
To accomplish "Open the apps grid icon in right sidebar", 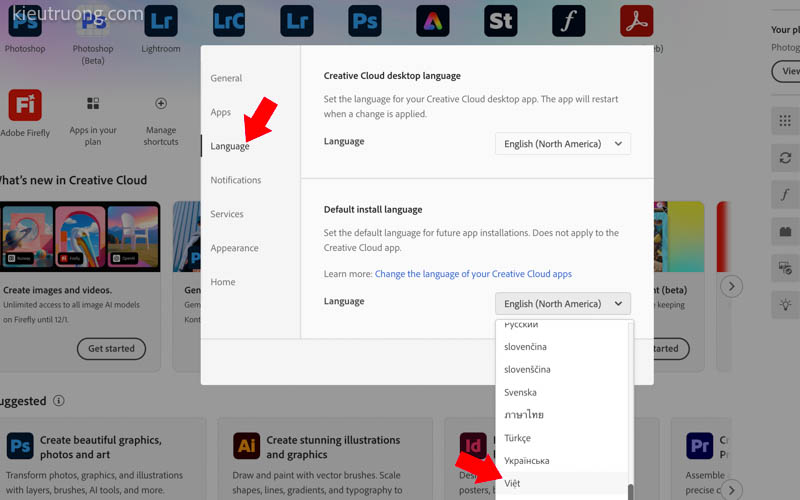I will [x=785, y=121].
